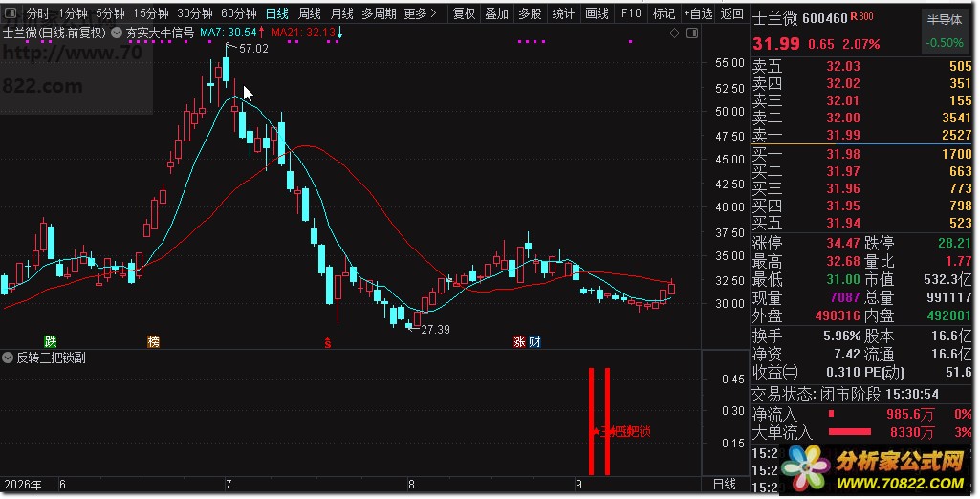The image size is (980, 499).
Task: Click the red S marker under the chart
Action: click(x=328, y=342)
